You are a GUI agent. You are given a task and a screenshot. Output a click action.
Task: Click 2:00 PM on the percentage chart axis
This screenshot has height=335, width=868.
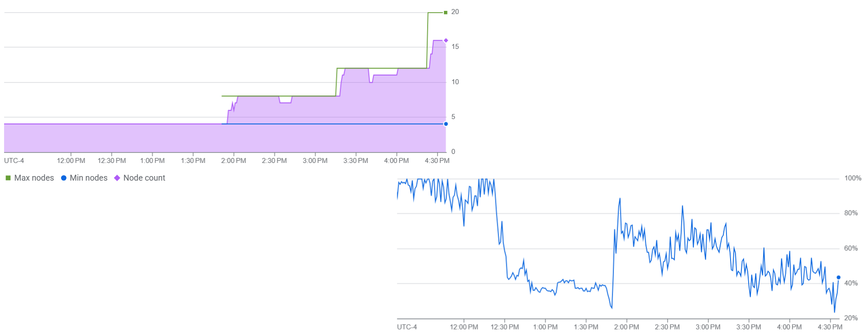627,327
